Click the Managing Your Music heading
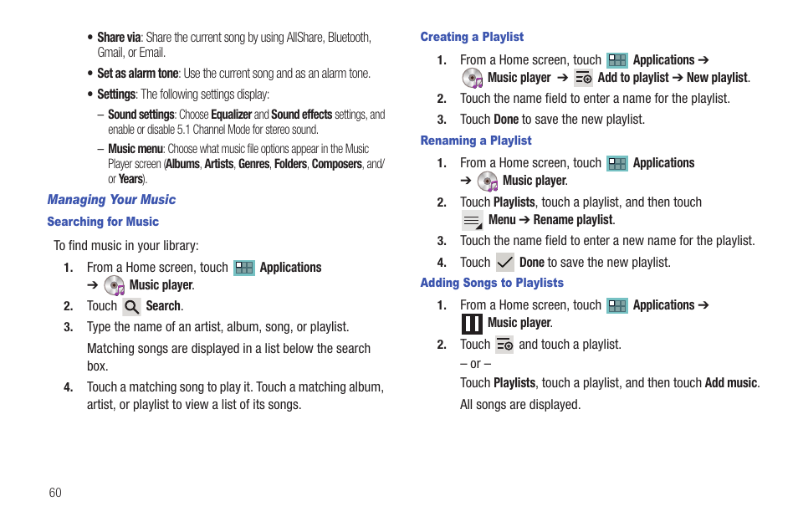Image resolution: width=798 pixels, height=532 pixels. (x=111, y=200)
